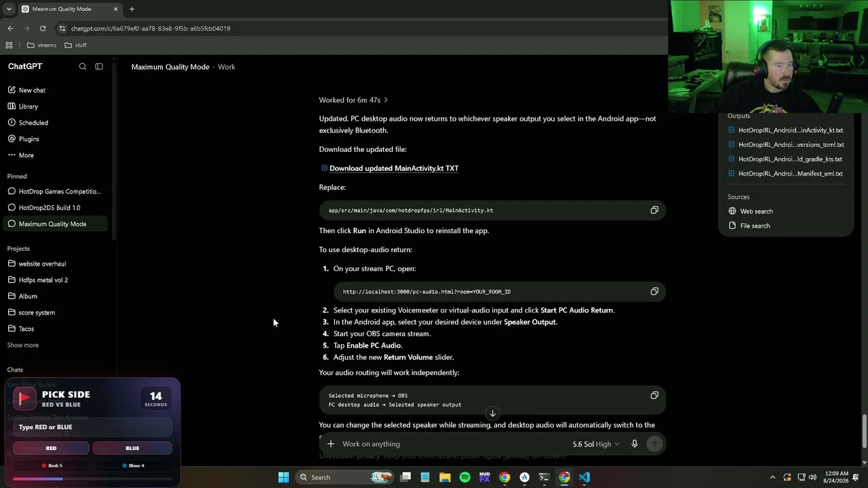Screen dimensions: 868x488
Task: Copy the audio routing code block
Action: click(x=654, y=395)
